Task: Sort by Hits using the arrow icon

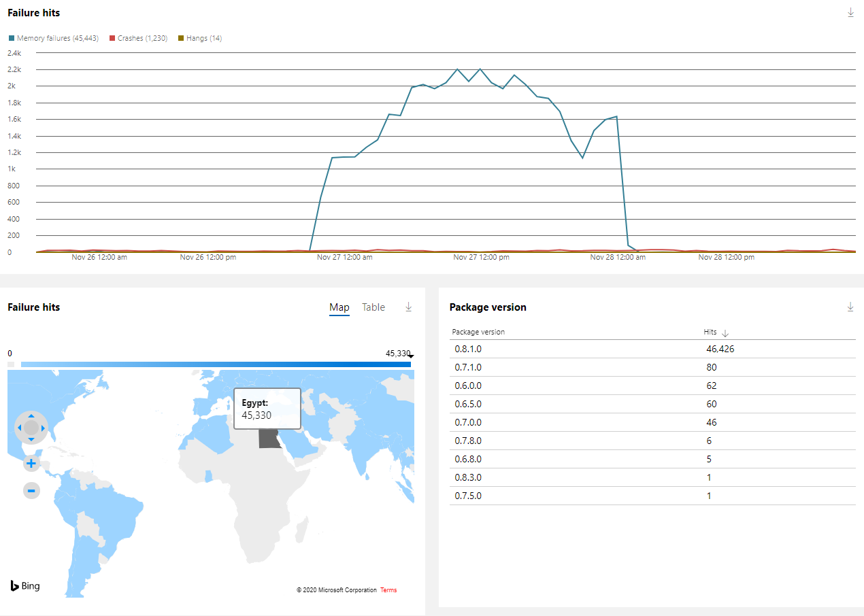Action: point(725,333)
